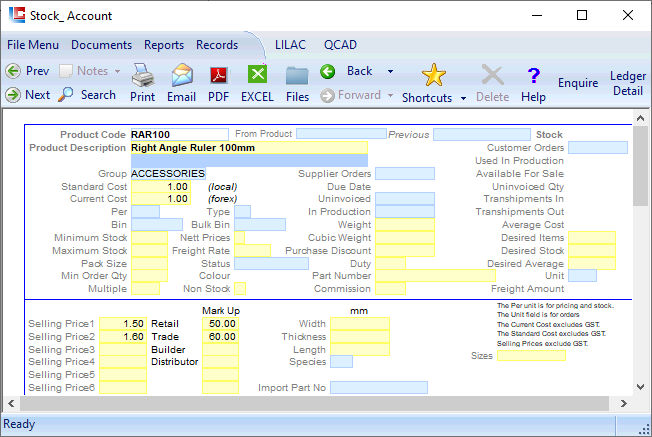Click the Next green arrow icon

pyautogui.click(x=13, y=95)
